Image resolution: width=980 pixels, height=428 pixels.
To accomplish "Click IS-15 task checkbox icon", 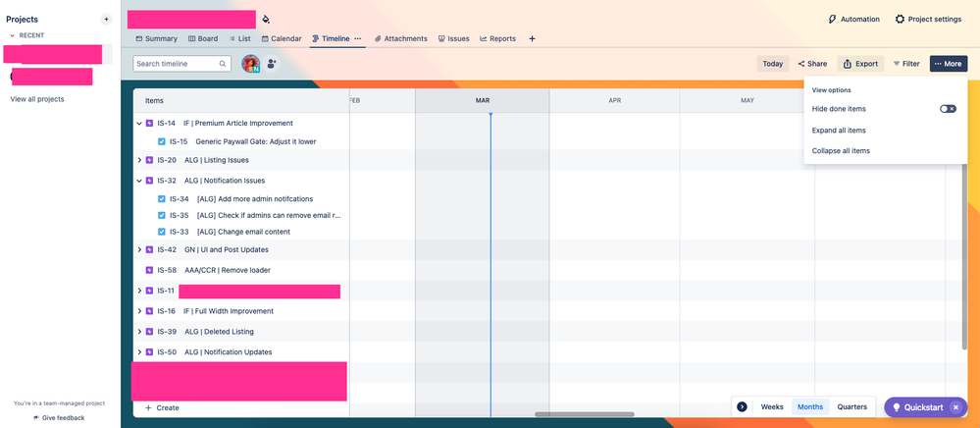I will click(x=161, y=142).
